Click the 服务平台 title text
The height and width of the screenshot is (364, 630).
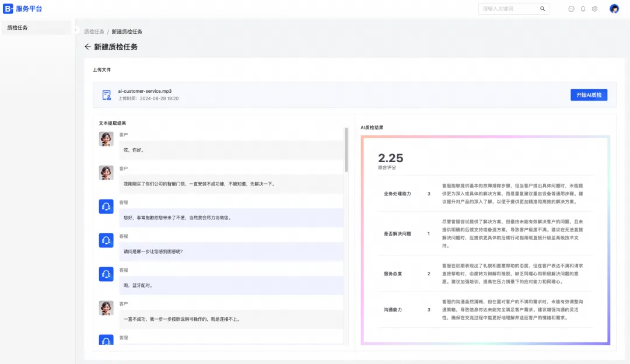(29, 8)
